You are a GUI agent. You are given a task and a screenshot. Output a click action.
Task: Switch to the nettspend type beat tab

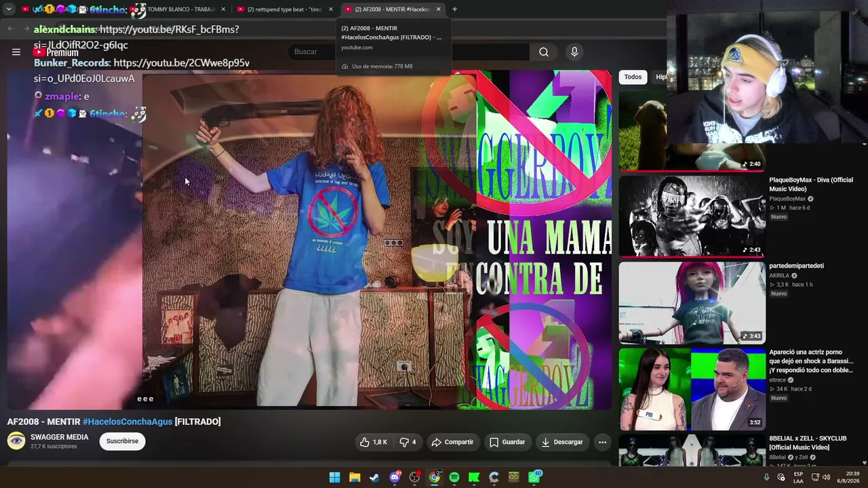click(285, 9)
